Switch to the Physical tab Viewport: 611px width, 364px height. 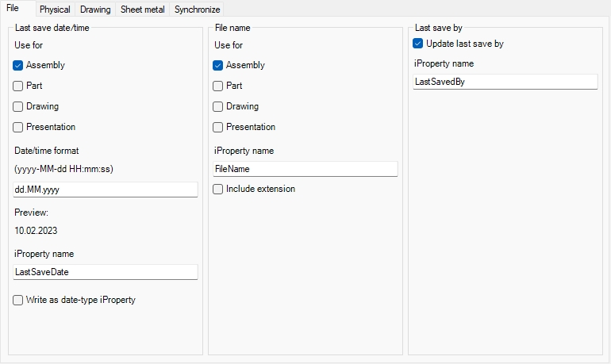pyautogui.click(x=55, y=10)
